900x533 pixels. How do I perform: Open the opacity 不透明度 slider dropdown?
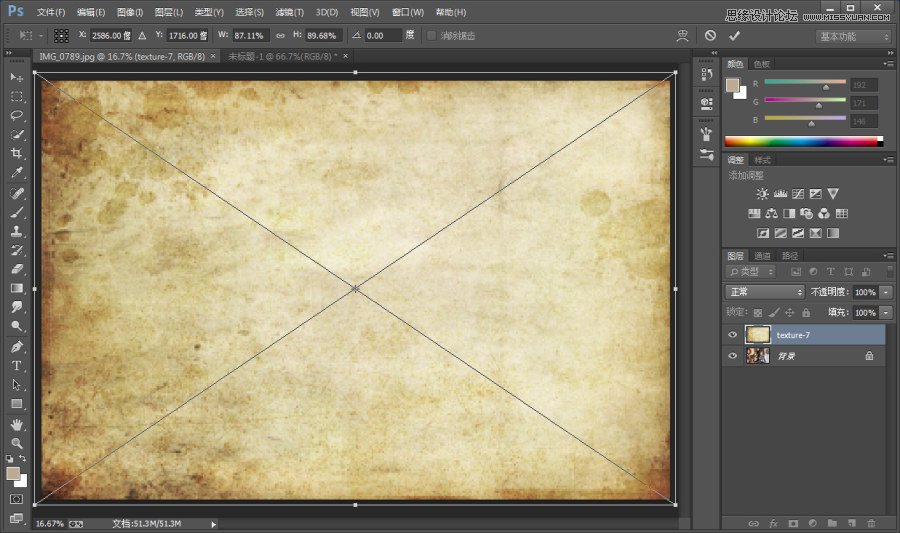(886, 292)
